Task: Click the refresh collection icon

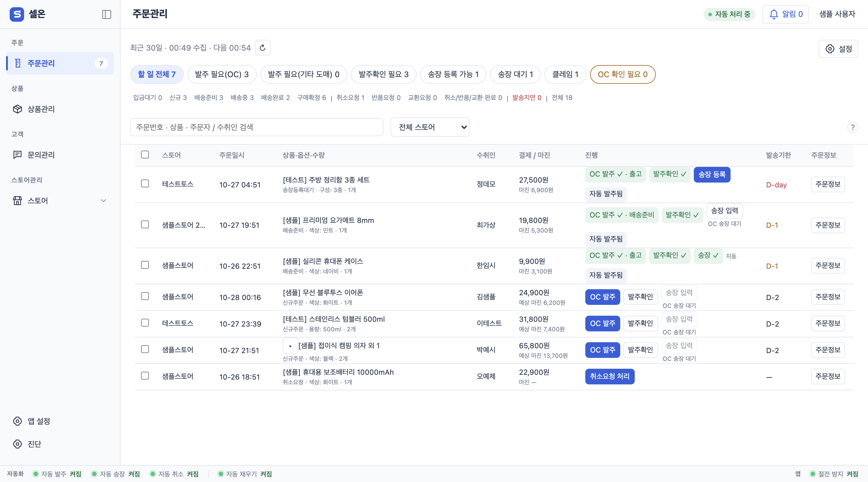Action: click(263, 48)
